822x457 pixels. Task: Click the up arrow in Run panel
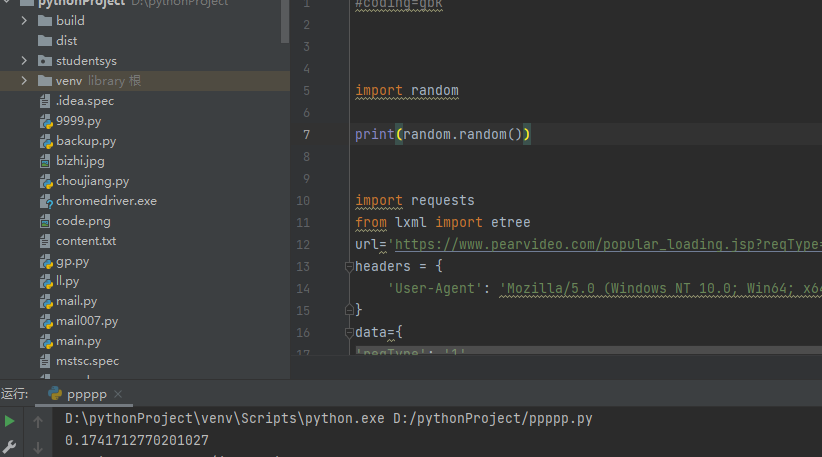tap(38, 421)
